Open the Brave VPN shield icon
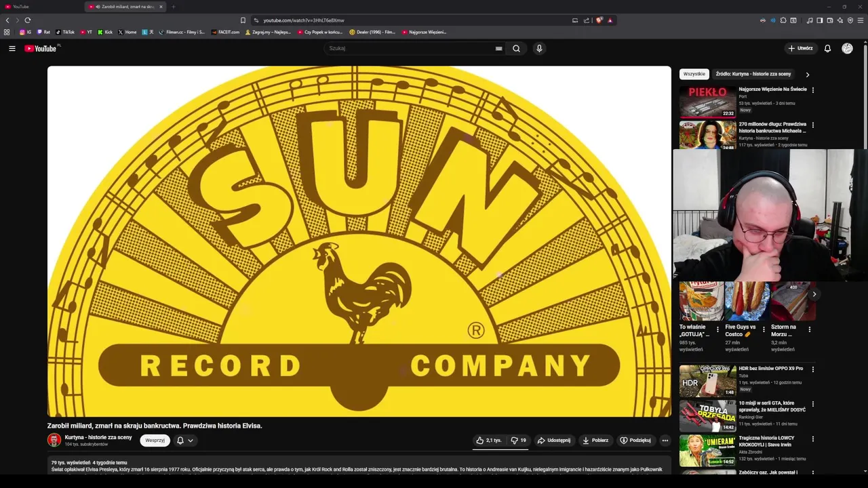868x488 pixels. pos(850,20)
